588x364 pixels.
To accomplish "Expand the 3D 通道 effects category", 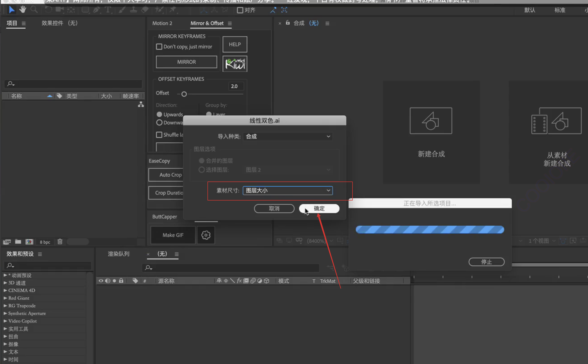I will click(5, 283).
